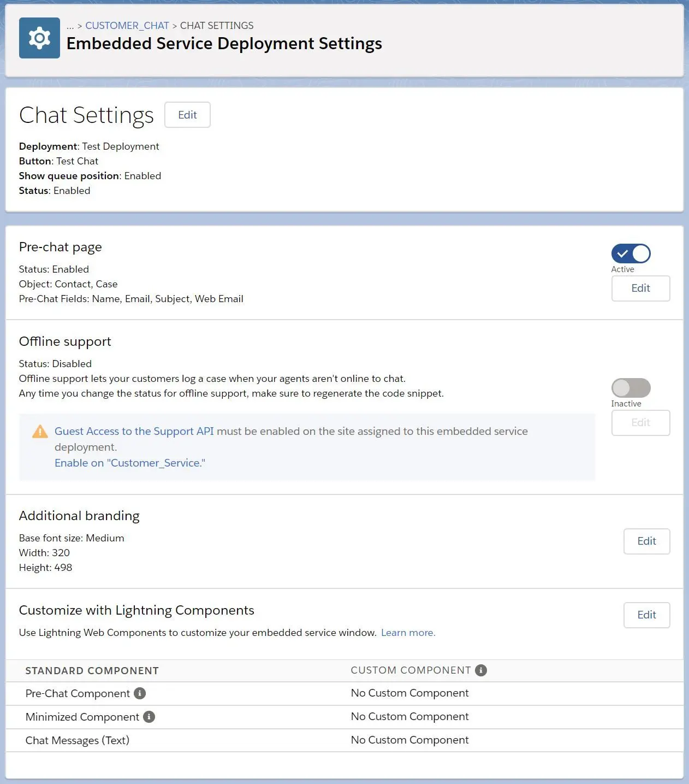This screenshot has height=784, width=689.
Task: Click No Custom Component in Minimized Component row
Action: (410, 716)
